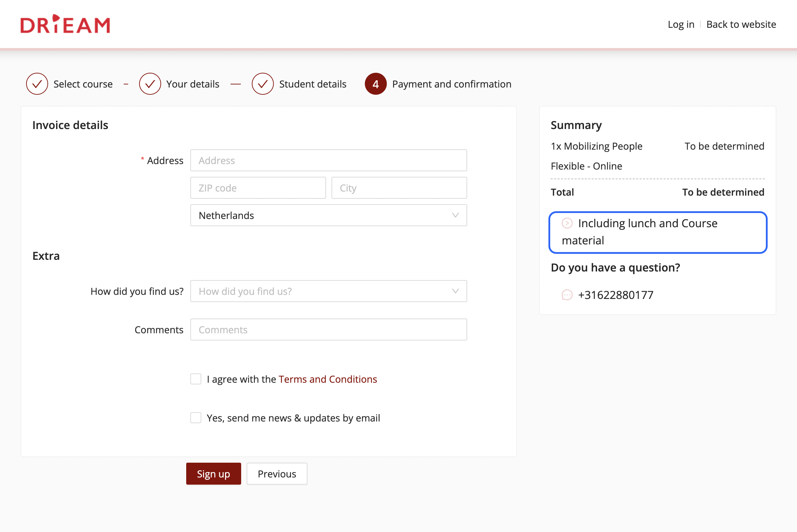Click the Student details checkmark icon
This screenshot has width=797, height=532.
(263, 84)
